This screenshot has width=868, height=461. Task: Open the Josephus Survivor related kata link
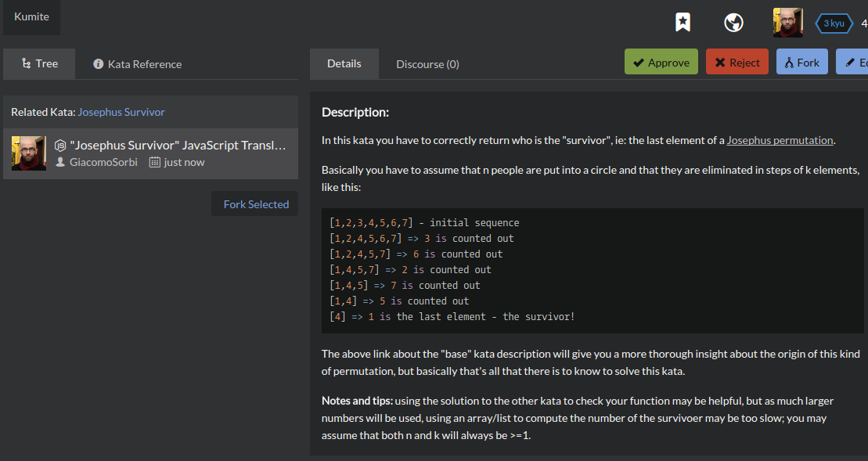coord(121,112)
